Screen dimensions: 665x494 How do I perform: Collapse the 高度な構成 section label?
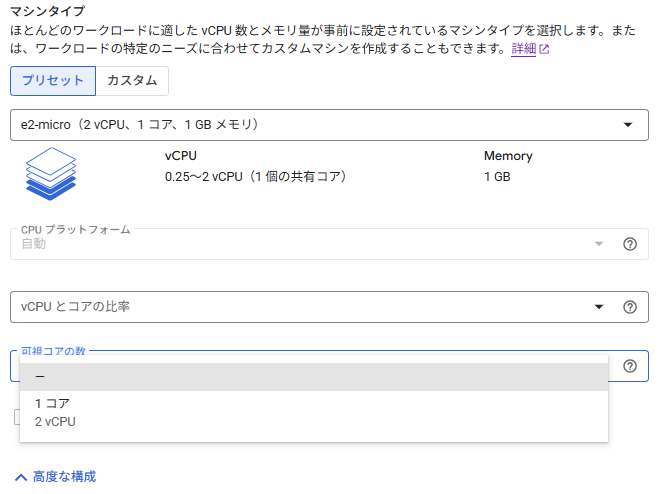pyautogui.click(x=64, y=477)
